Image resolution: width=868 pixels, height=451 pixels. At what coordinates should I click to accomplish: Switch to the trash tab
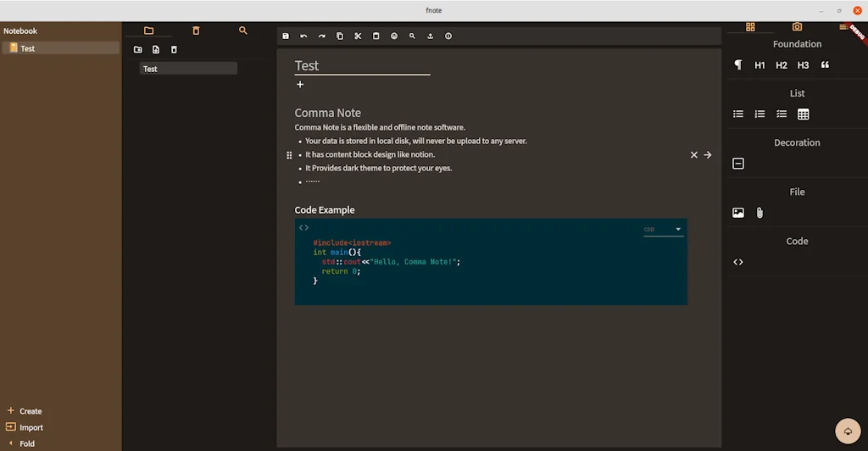click(x=196, y=31)
